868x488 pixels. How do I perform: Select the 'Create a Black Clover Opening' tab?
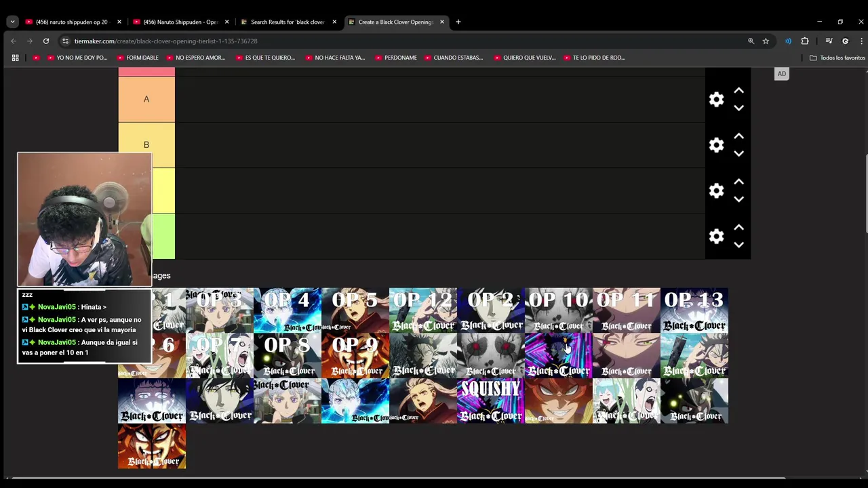[395, 22]
